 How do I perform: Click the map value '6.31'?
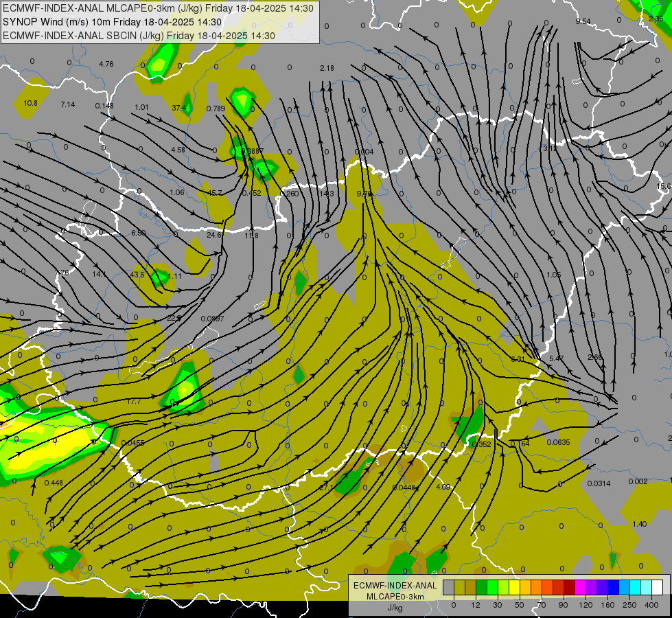click(518, 359)
